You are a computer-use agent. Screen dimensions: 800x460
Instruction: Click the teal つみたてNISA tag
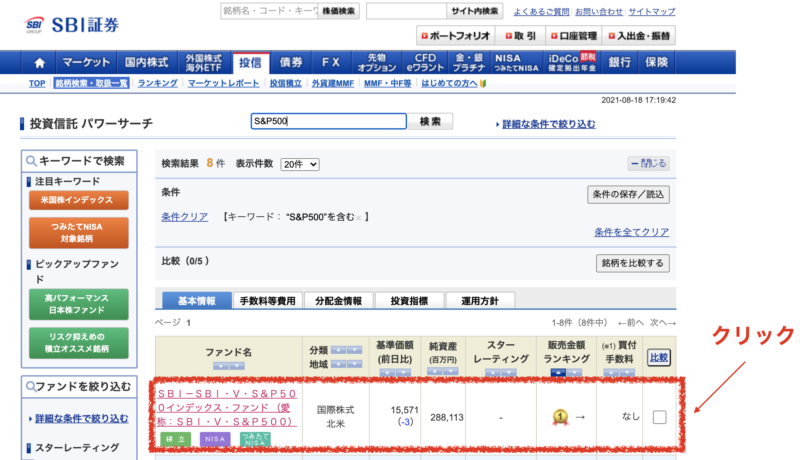[255, 439]
